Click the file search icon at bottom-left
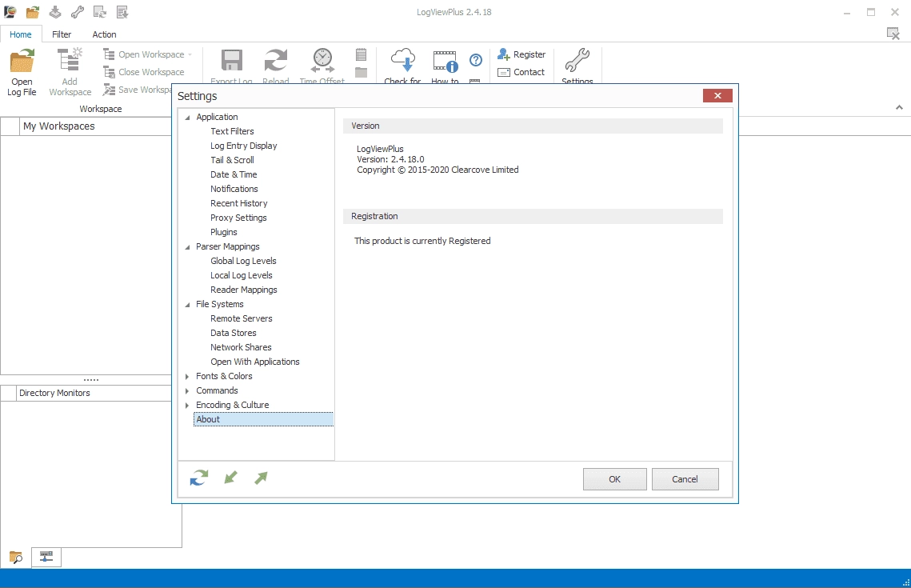This screenshot has width=911, height=588. point(16,558)
